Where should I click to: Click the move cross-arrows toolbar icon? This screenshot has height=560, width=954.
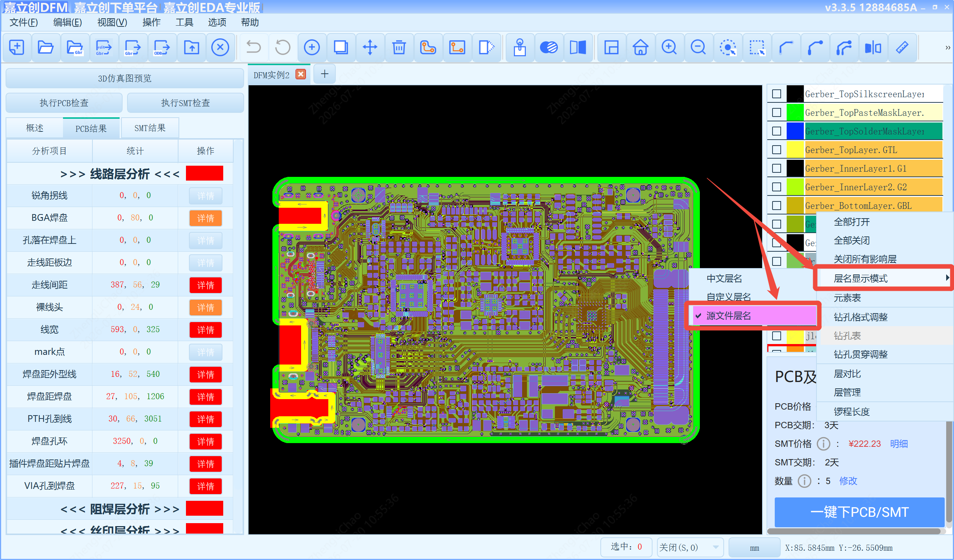pyautogui.click(x=369, y=47)
